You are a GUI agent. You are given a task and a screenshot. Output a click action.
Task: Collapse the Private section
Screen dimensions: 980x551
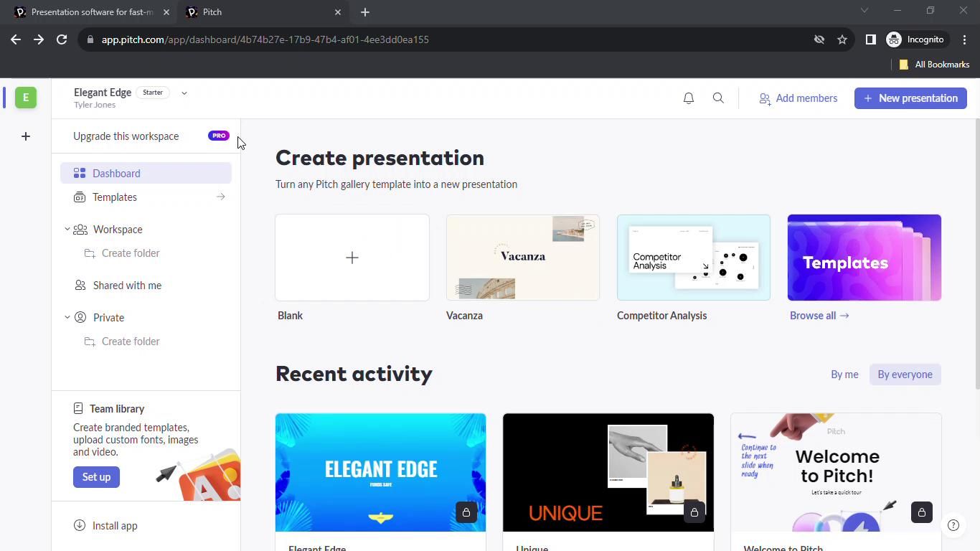click(x=67, y=317)
